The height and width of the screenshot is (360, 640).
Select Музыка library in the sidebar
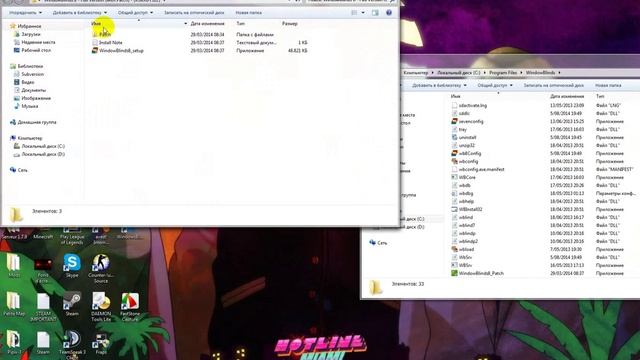point(30,106)
